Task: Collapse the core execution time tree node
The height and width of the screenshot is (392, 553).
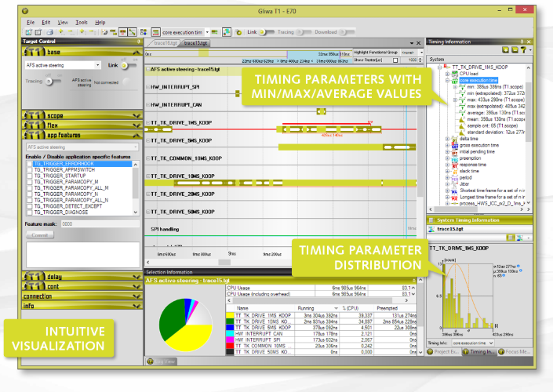Action: (x=447, y=81)
